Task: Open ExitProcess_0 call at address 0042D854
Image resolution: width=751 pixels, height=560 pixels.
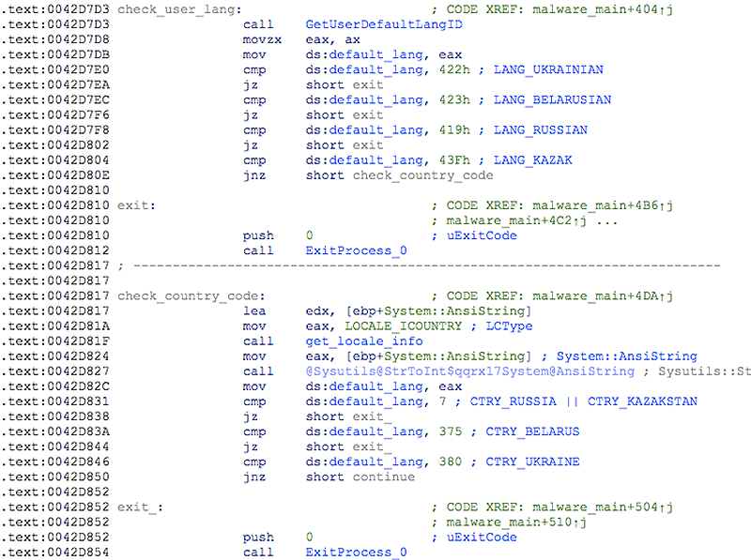Action: pos(356,552)
